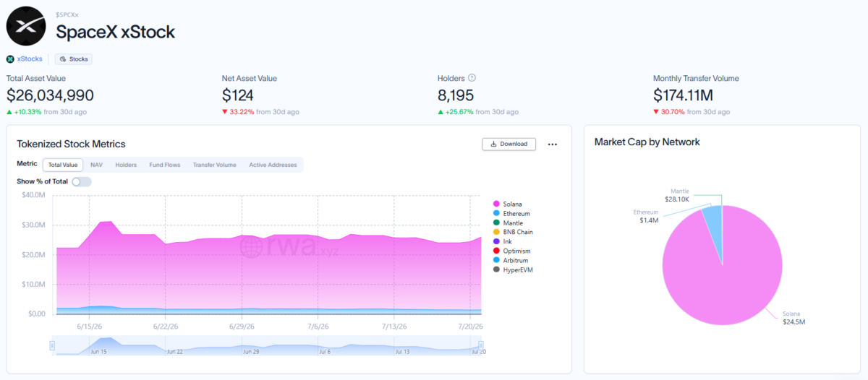This screenshot has width=868, height=380.
Task: Click the SpaceX xStock logo icon
Action: pyautogui.click(x=27, y=26)
